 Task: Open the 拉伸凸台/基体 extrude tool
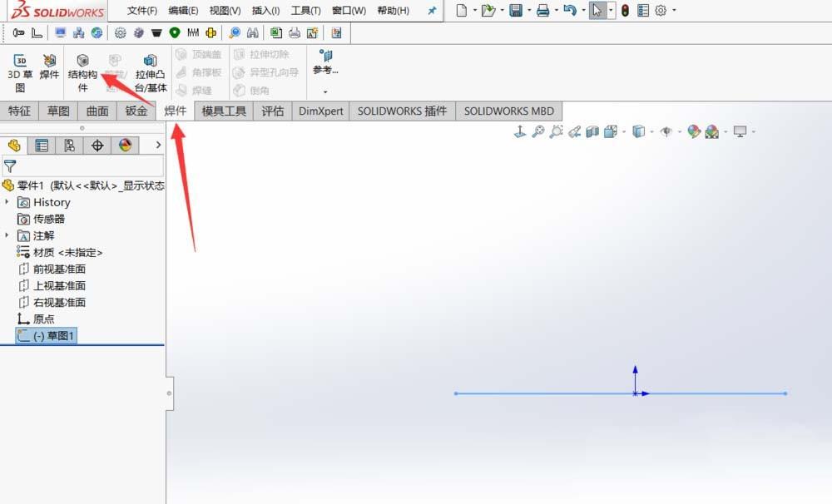[x=149, y=71]
